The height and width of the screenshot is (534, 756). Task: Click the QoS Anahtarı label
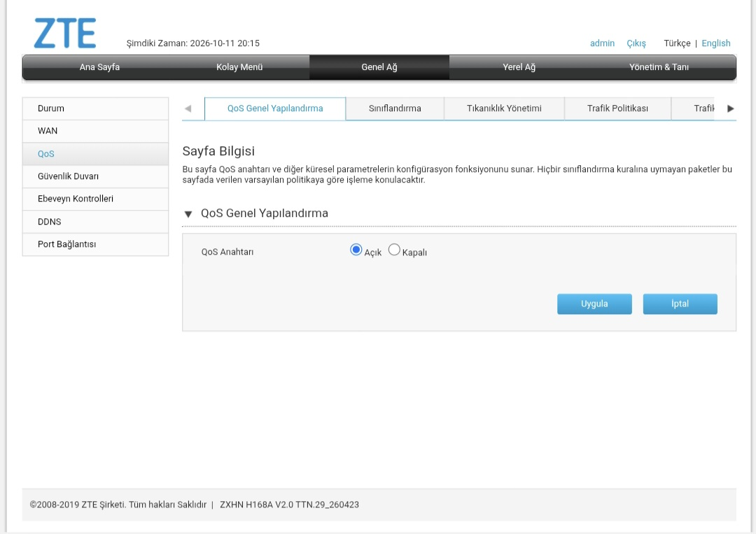point(227,252)
